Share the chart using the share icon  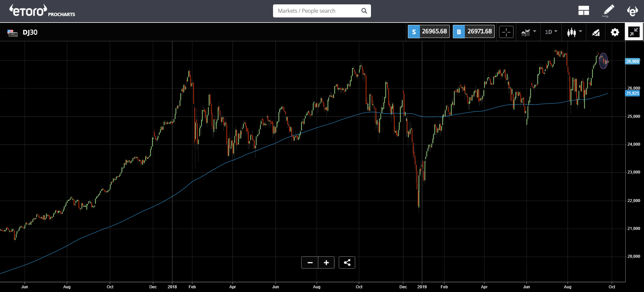point(347,262)
